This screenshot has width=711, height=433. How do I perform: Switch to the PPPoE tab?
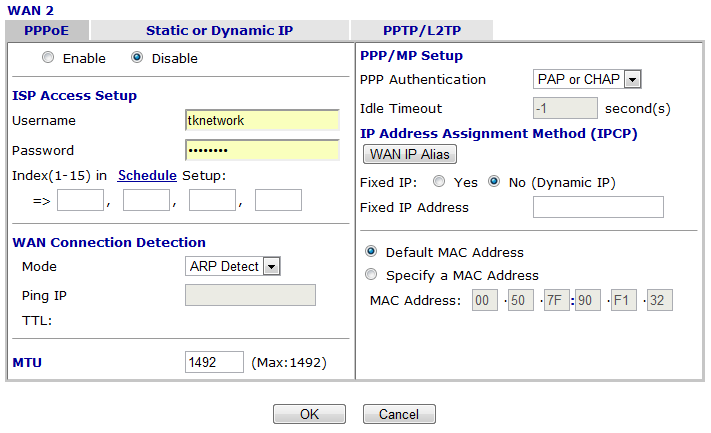pyautogui.click(x=46, y=30)
